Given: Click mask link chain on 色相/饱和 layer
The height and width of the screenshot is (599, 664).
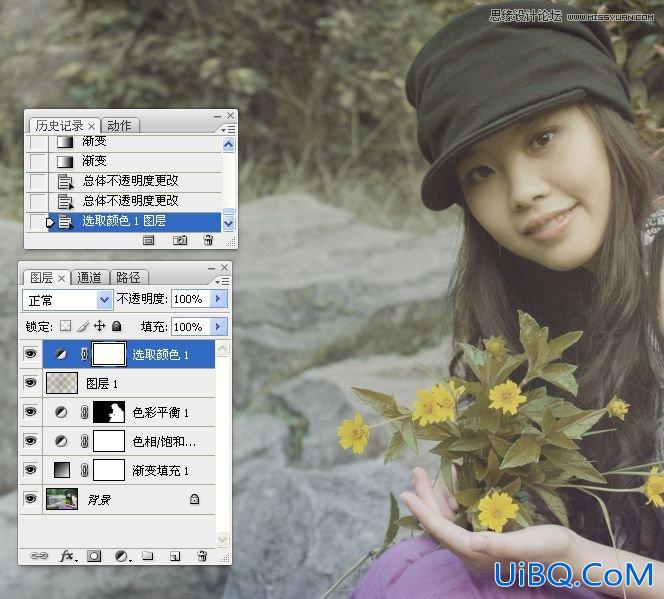Looking at the screenshot, I should (84, 441).
